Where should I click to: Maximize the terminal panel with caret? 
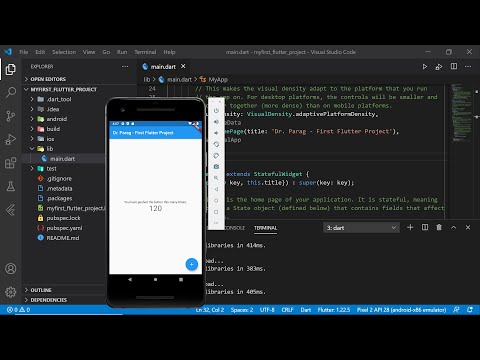454,227
